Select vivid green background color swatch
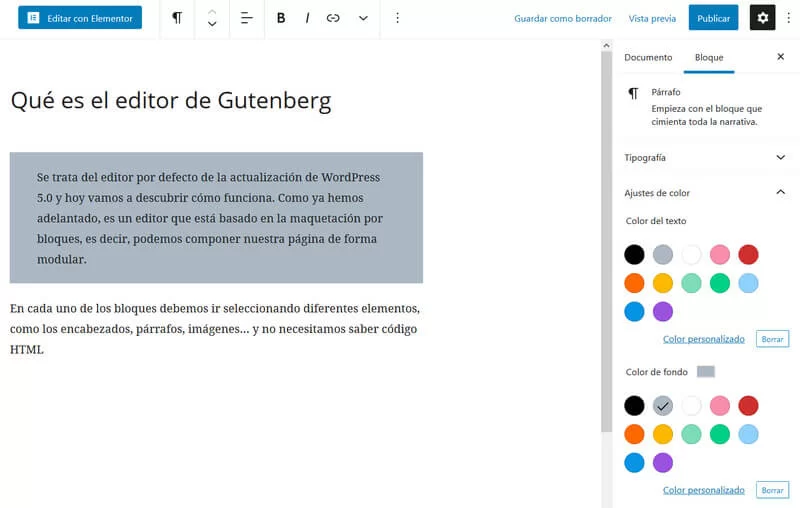Viewport: 800px width, 508px height. (x=720, y=435)
